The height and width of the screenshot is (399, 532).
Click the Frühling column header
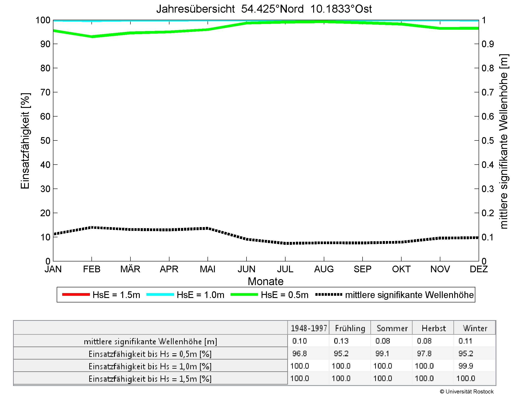350,328
